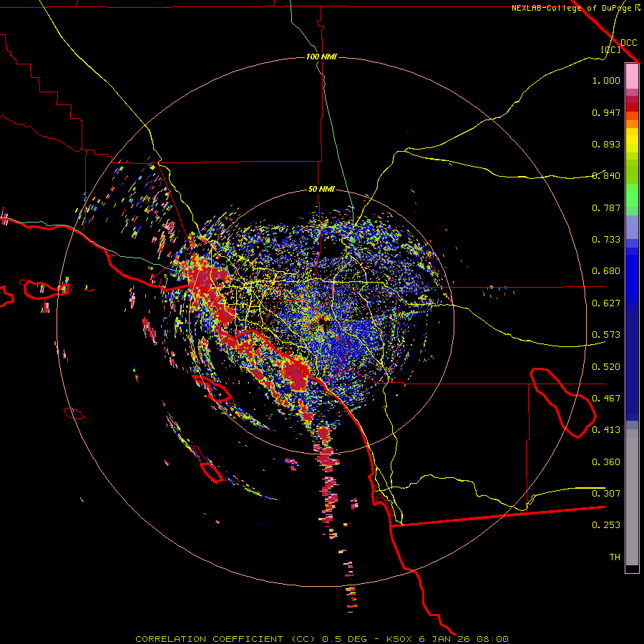This screenshot has width=644, height=644.
Task: Click the 0.680 scale value
Action: (606, 271)
